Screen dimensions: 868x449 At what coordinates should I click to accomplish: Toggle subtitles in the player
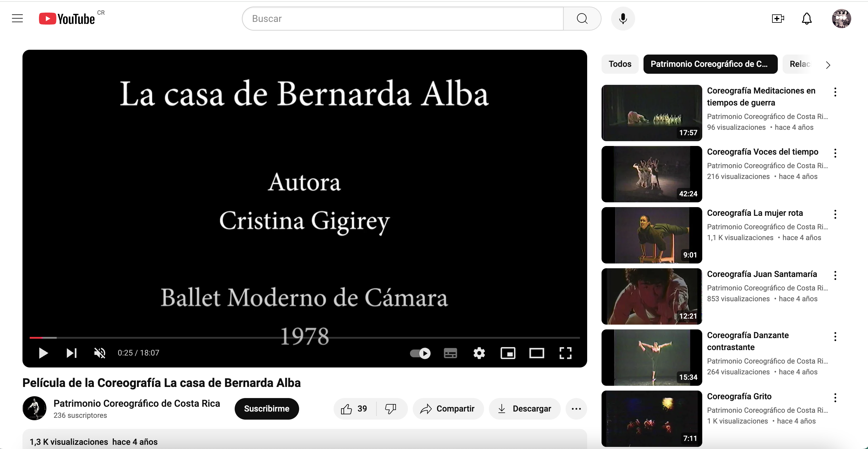tap(450, 353)
